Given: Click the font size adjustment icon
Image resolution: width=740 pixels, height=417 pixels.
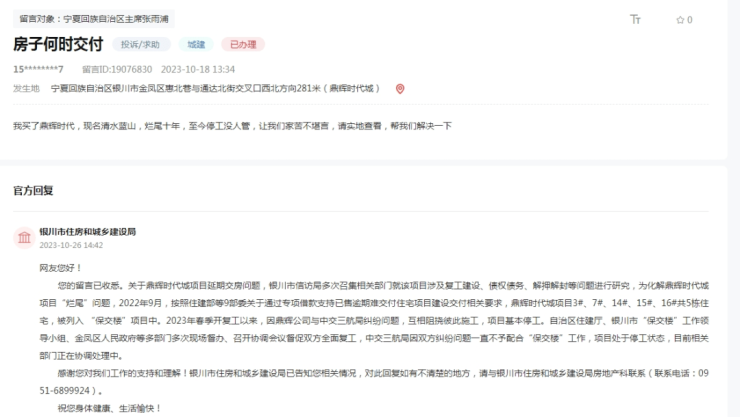Looking at the screenshot, I should 635,19.
